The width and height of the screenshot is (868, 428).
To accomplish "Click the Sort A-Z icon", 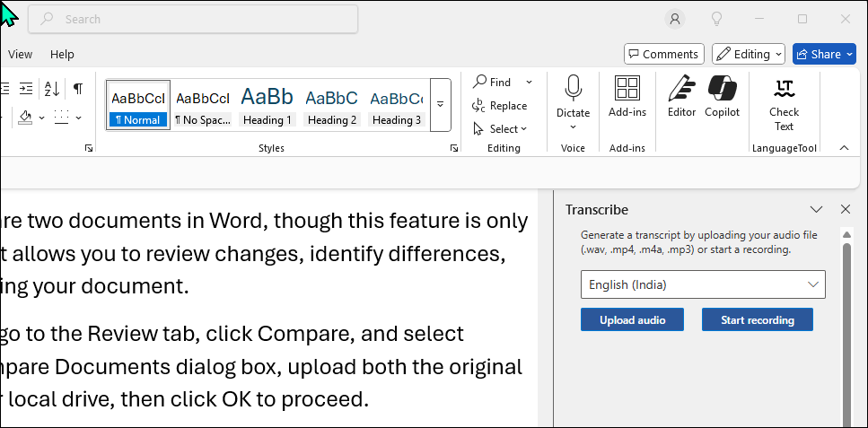I will pyautogui.click(x=51, y=89).
